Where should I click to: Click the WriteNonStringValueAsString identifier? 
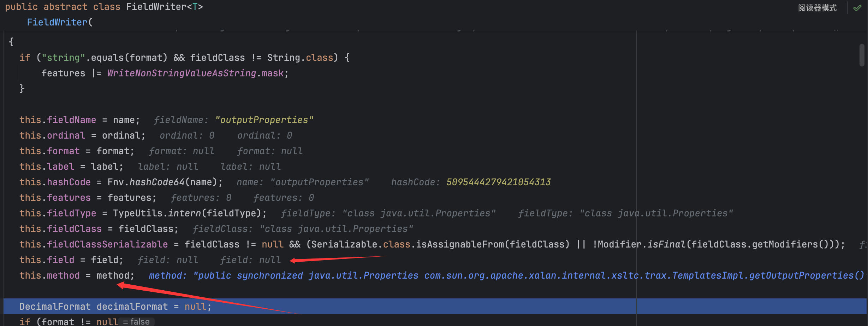pos(182,73)
